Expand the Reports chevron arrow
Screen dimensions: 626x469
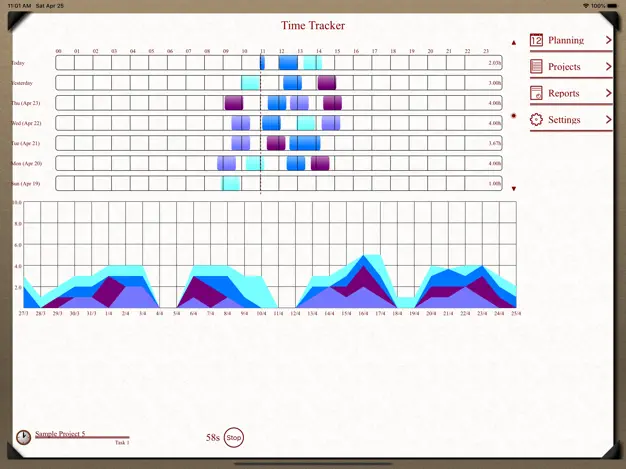[x=608, y=93]
